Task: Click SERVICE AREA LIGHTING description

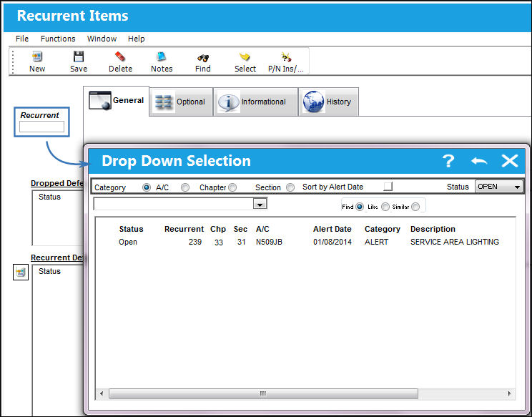Action: point(455,242)
